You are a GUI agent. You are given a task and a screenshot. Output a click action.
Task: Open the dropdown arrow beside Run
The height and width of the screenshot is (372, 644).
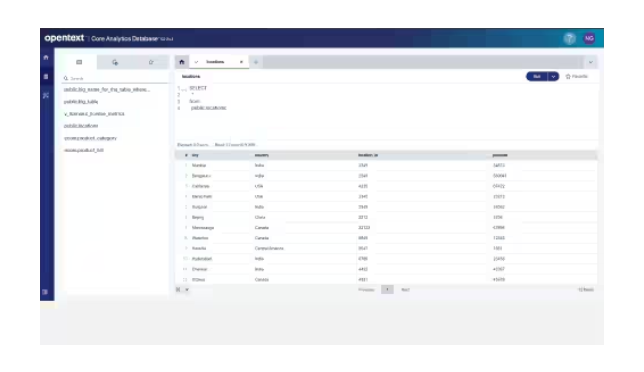(x=553, y=76)
